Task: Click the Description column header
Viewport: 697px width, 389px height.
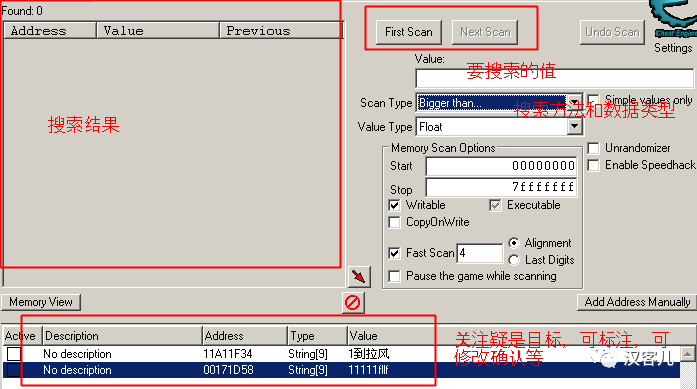Action: [x=122, y=336]
